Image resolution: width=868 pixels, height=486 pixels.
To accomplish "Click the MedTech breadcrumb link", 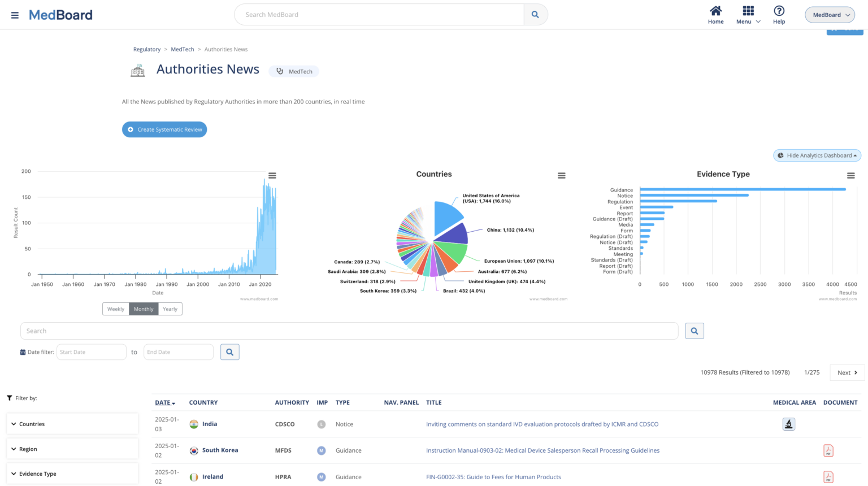I will coord(182,49).
